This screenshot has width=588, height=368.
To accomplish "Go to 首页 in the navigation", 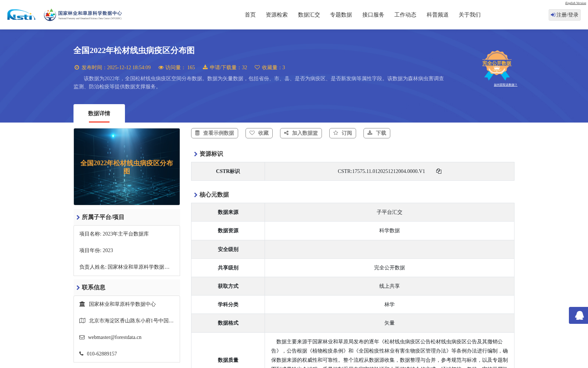I will coord(250,15).
